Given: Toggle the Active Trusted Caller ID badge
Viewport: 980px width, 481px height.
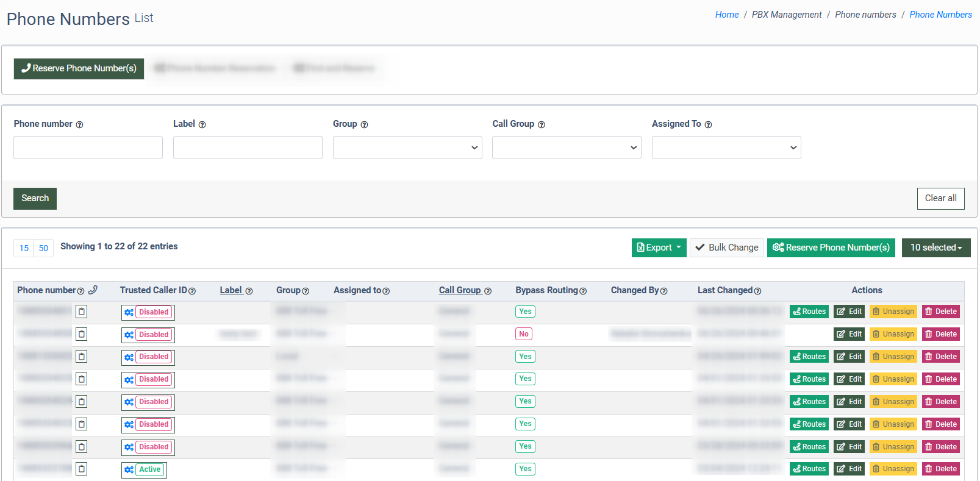Looking at the screenshot, I should 150,469.
